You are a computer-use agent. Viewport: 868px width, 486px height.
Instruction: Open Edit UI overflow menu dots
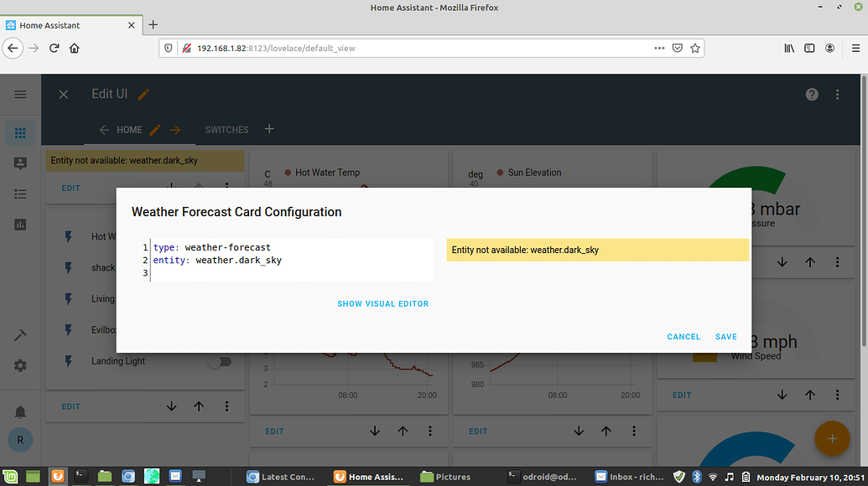click(x=838, y=95)
